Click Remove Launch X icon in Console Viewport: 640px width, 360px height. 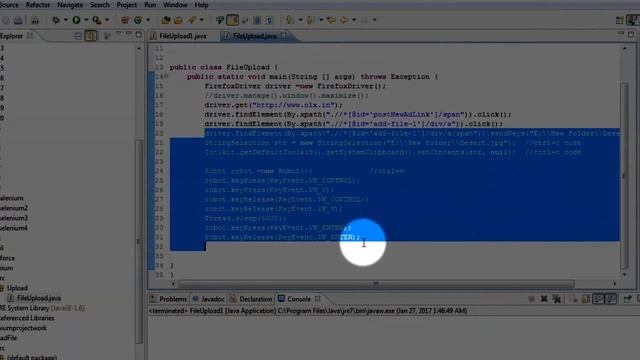click(544, 299)
